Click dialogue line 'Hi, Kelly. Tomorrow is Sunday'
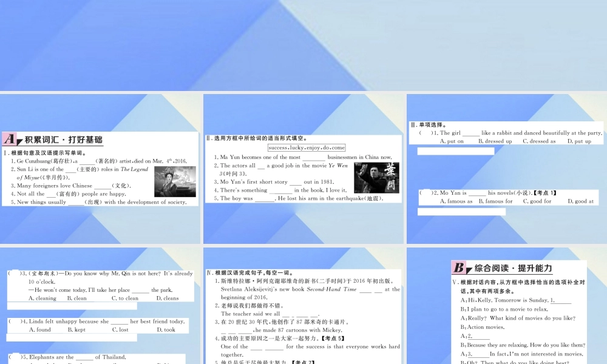Image resolution: width=607 pixels, height=364 pixels. pyautogui.click(x=515, y=300)
